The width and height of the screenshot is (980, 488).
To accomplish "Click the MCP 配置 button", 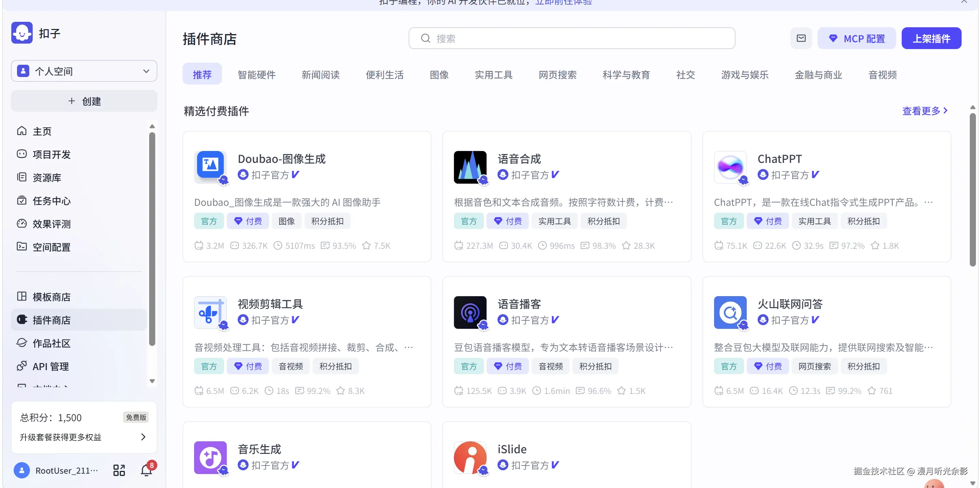I will coord(857,39).
